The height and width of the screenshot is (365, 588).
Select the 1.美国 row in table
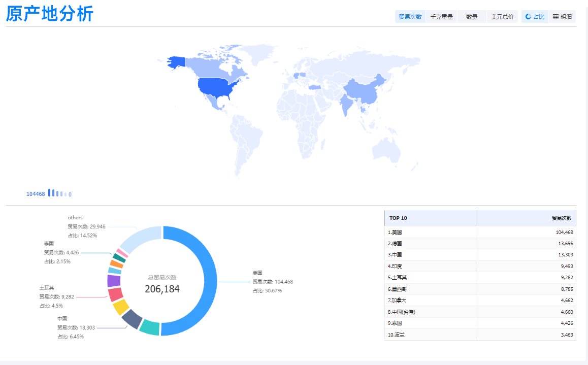click(x=480, y=233)
